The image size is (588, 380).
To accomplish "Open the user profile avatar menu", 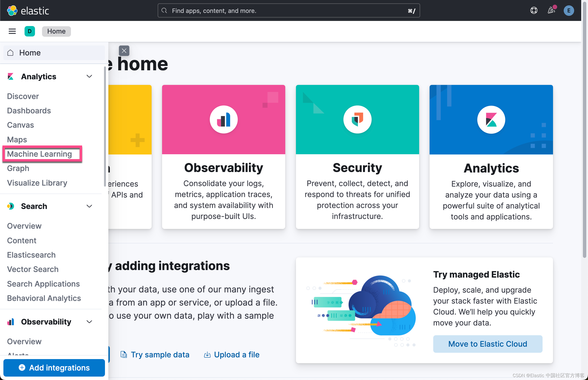I will [569, 10].
